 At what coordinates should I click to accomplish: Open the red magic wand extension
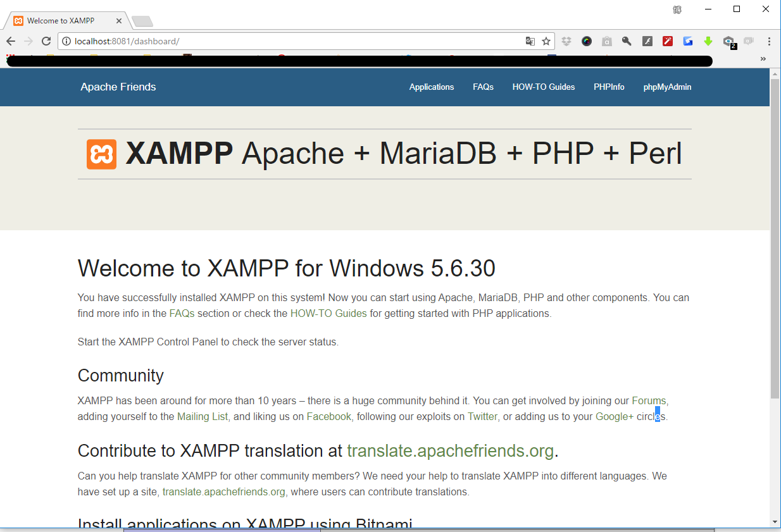667,41
